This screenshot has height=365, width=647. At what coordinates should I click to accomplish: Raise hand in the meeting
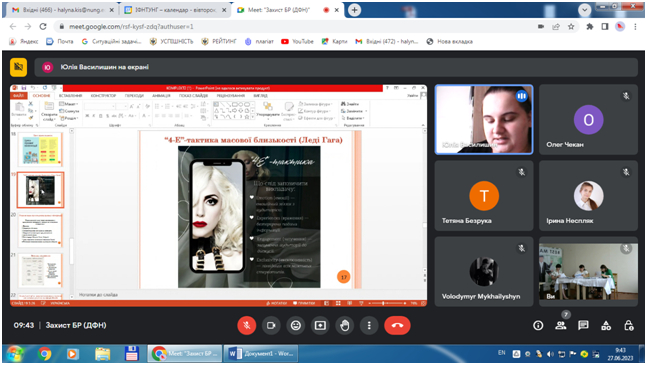click(x=345, y=325)
